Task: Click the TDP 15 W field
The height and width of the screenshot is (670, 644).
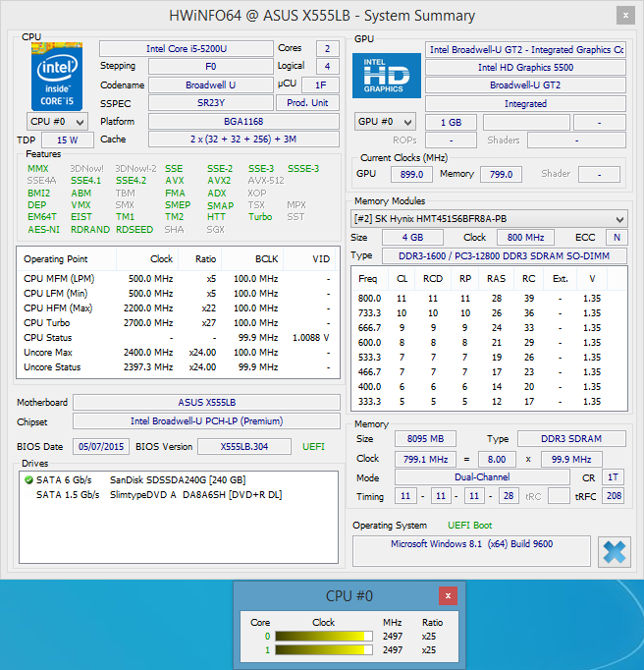Action: [x=68, y=140]
